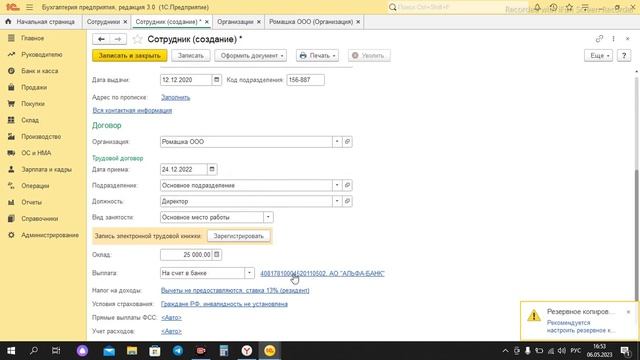Open calendar for Дата выдачи field
640x360 pixels.
click(217, 80)
